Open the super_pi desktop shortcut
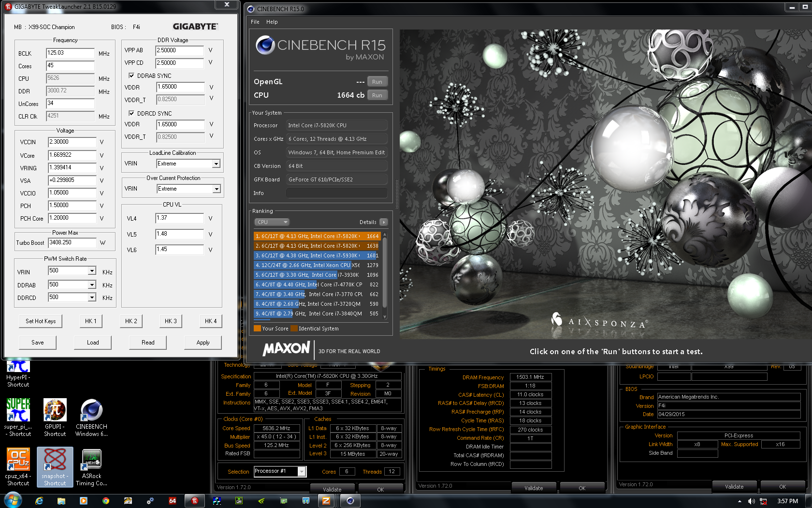Image resolution: width=812 pixels, height=508 pixels. coord(18,417)
